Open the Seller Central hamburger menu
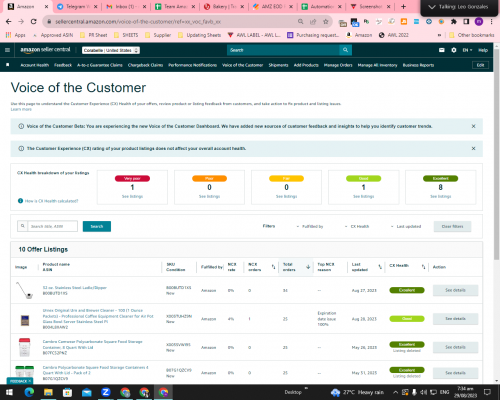 (7, 50)
